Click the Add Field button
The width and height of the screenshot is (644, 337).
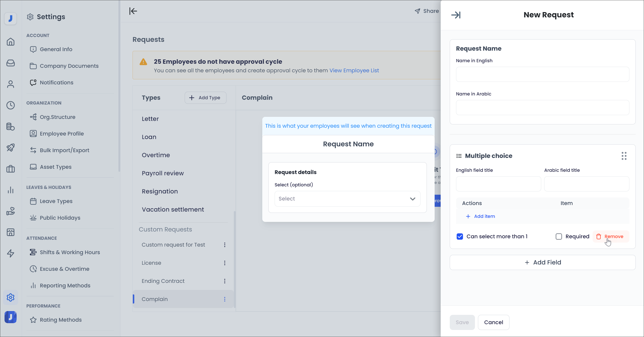pyautogui.click(x=542, y=262)
